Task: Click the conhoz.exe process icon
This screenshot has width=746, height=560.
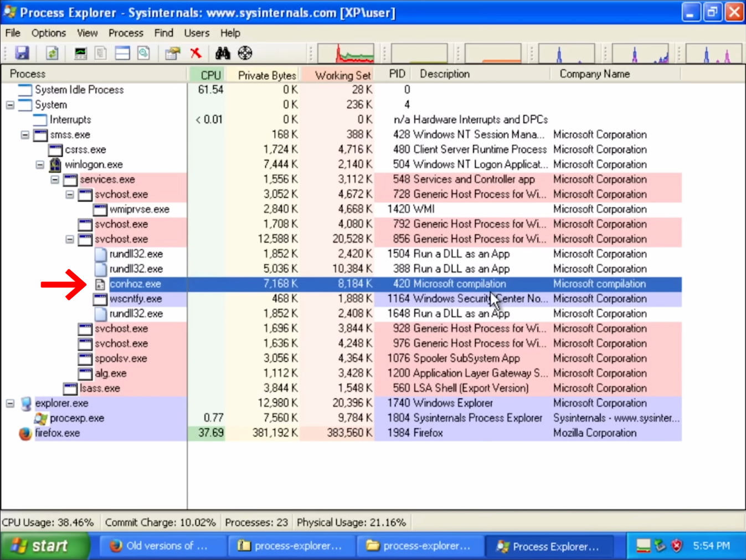Action: coord(100,284)
